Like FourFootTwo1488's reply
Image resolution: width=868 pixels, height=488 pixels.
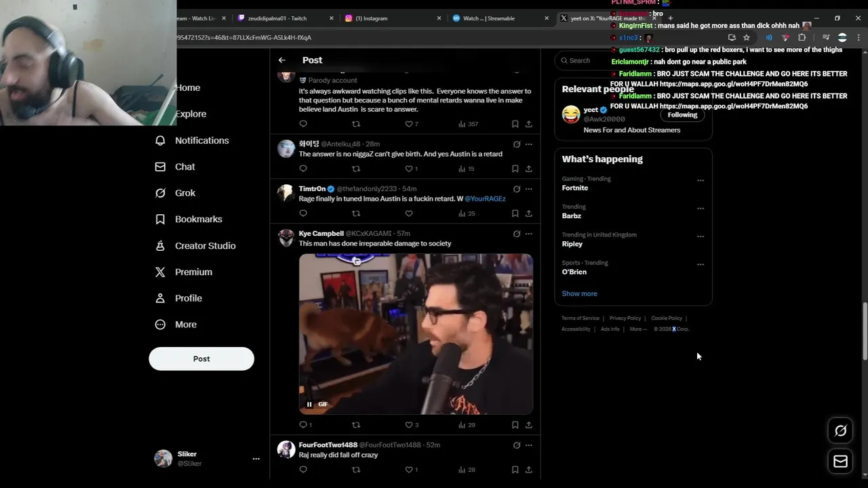[x=409, y=470]
